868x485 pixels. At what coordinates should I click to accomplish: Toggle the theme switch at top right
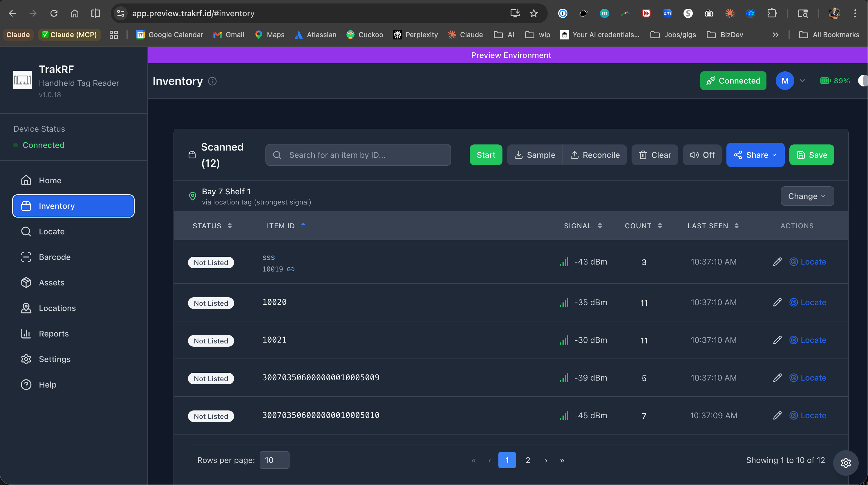862,81
